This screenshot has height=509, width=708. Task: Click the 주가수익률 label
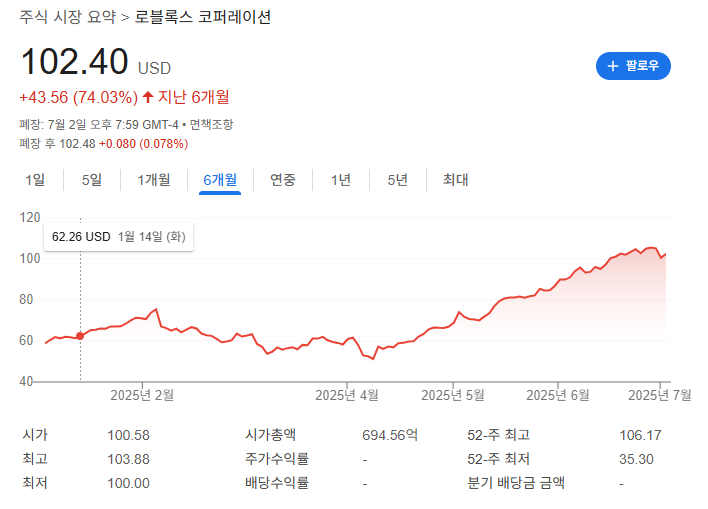click(x=277, y=459)
